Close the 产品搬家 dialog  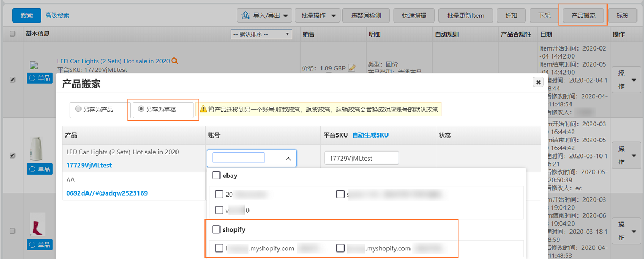click(x=538, y=82)
